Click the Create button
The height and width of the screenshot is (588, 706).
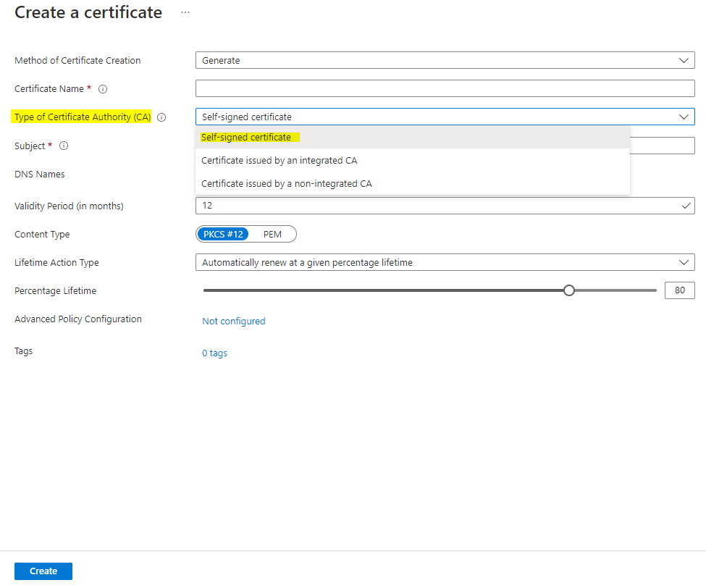pyautogui.click(x=43, y=571)
